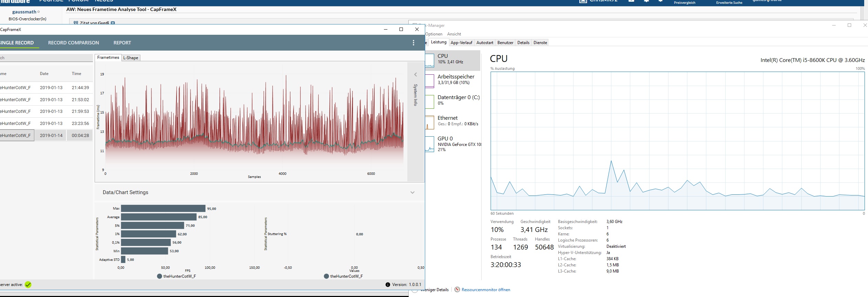Select Datenträger 0 (C:) in Task Manager sidebar
This screenshot has height=297, width=868.
pos(453,102)
